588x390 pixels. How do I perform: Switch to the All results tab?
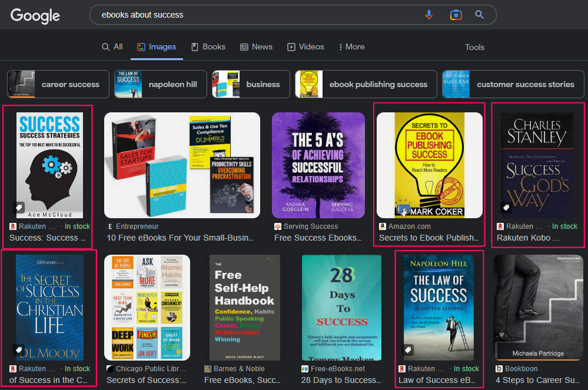click(x=112, y=47)
